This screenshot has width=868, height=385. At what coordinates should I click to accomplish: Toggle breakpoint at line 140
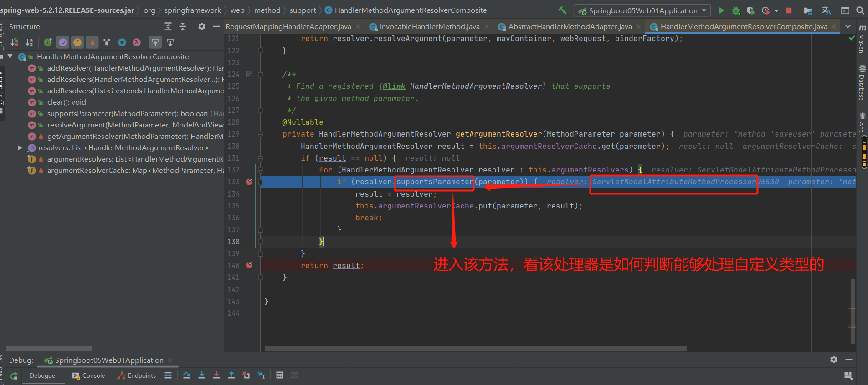click(x=249, y=265)
